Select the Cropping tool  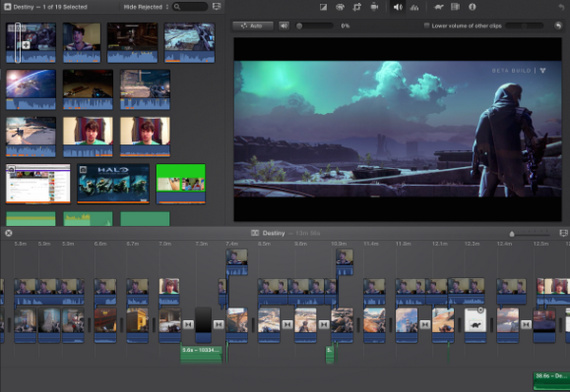pyautogui.click(x=357, y=7)
